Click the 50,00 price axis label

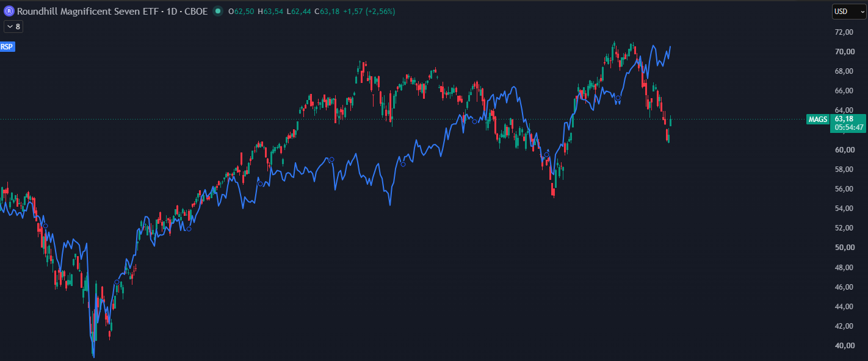pos(844,247)
